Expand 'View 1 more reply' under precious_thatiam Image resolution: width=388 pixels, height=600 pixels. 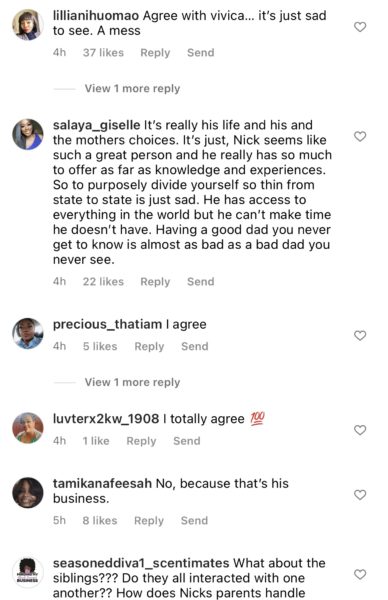tap(132, 382)
